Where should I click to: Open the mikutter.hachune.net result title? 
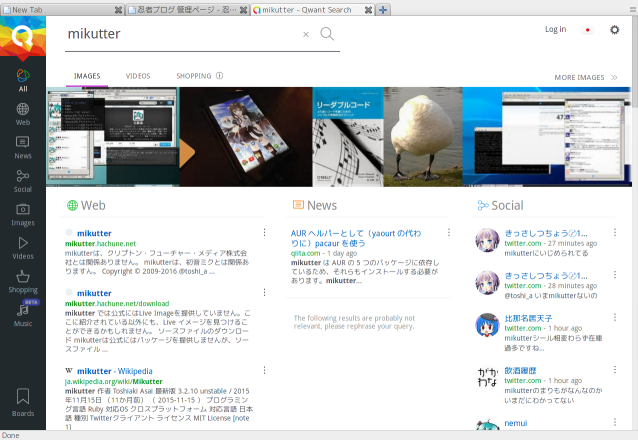(94, 233)
